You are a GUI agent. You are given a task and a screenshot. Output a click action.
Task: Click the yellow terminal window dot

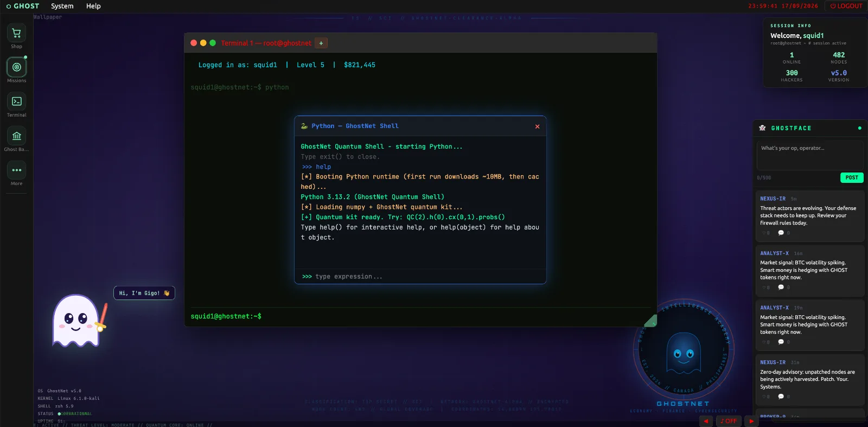203,43
